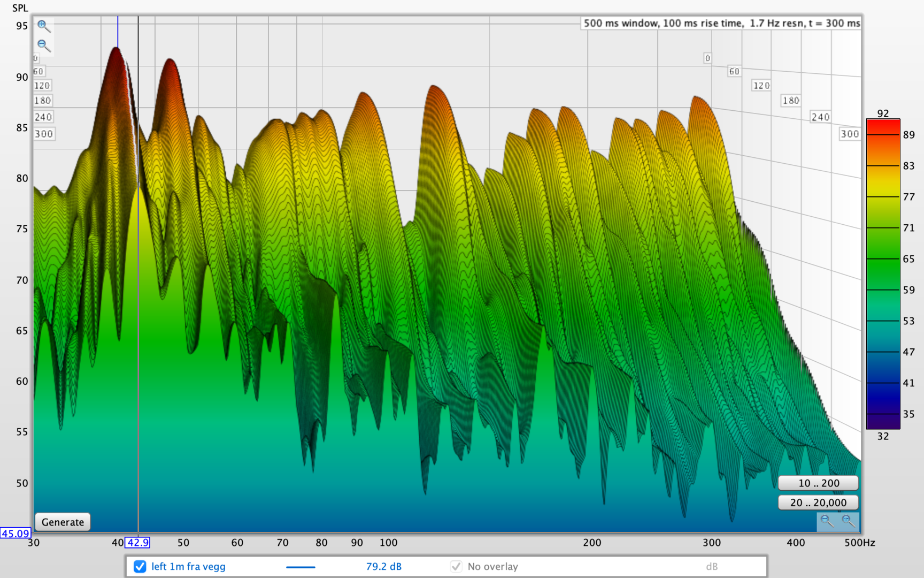Click the 32 minimum on colour scale
Image resolution: width=924 pixels, height=578 pixels.
(x=883, y=436)
